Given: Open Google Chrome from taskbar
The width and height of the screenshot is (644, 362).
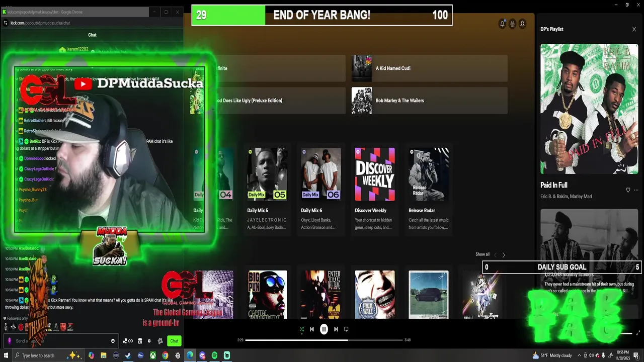Looking at the screenshot, I should click(x=165, y=355).
